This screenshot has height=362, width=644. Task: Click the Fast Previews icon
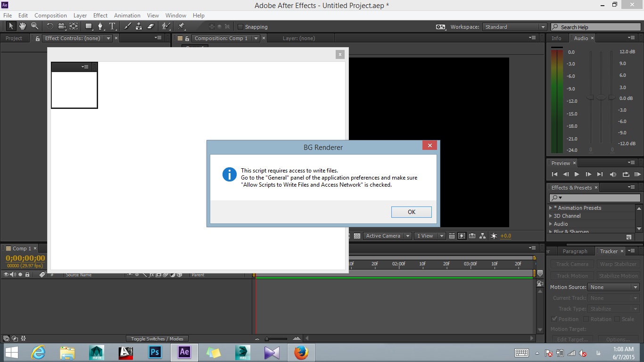tap(462, 236)
